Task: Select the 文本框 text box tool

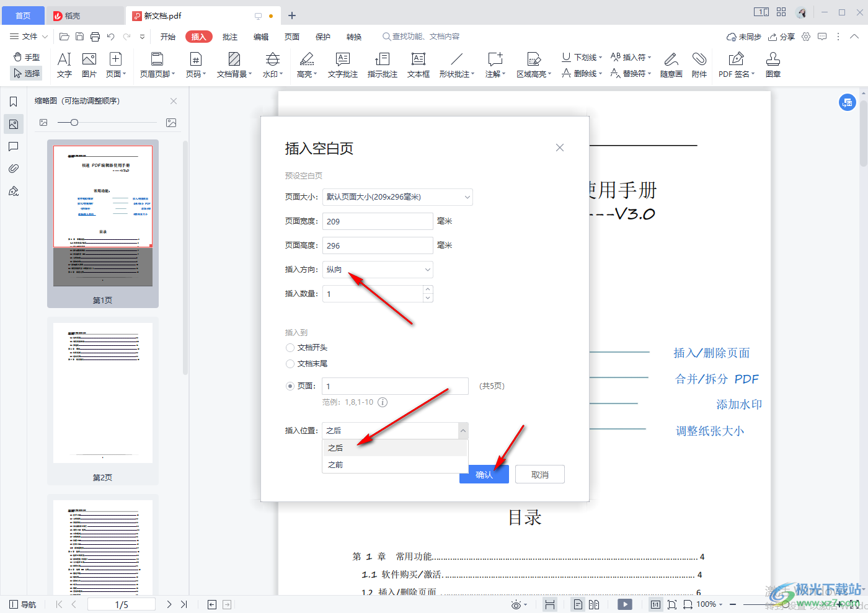Action: point(418,65)
